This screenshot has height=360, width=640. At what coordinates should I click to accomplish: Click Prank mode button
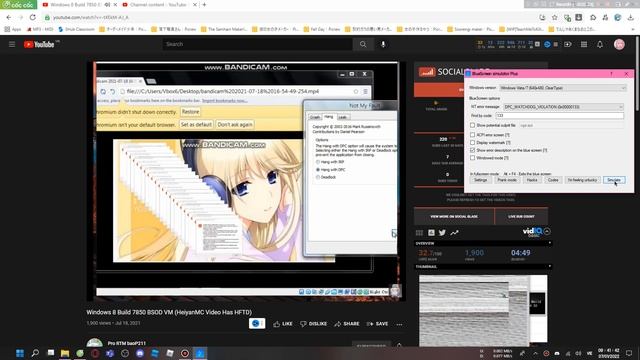507,180
